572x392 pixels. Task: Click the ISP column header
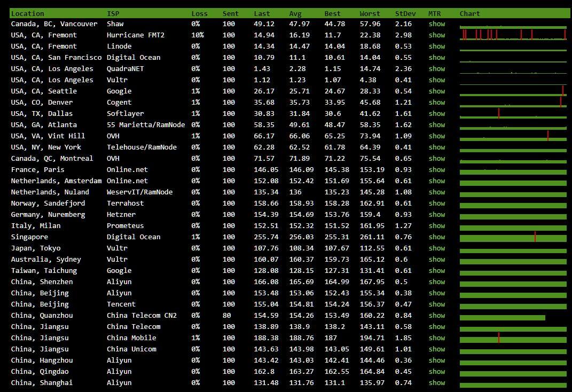tap(113, 13)
